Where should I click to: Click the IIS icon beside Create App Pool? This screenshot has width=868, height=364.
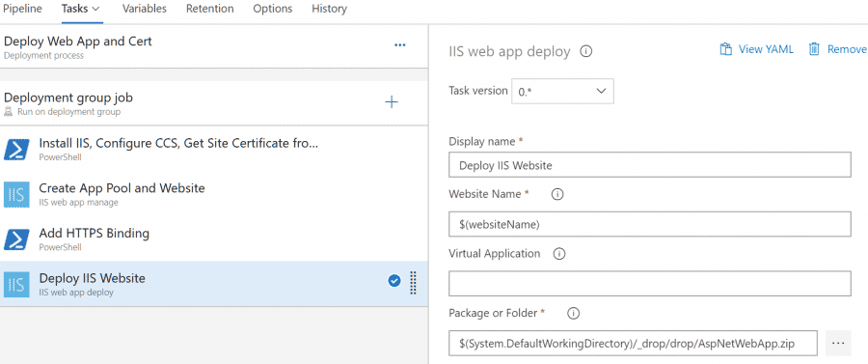(16, 194)
